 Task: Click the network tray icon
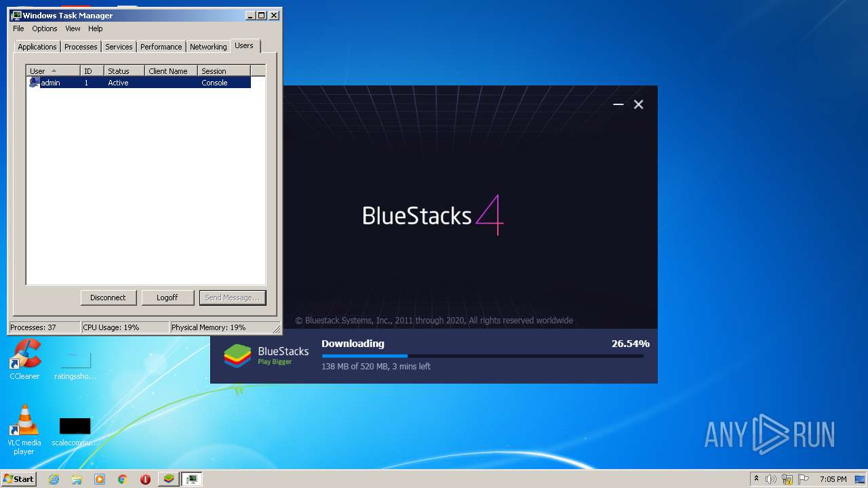pos(787,479)
